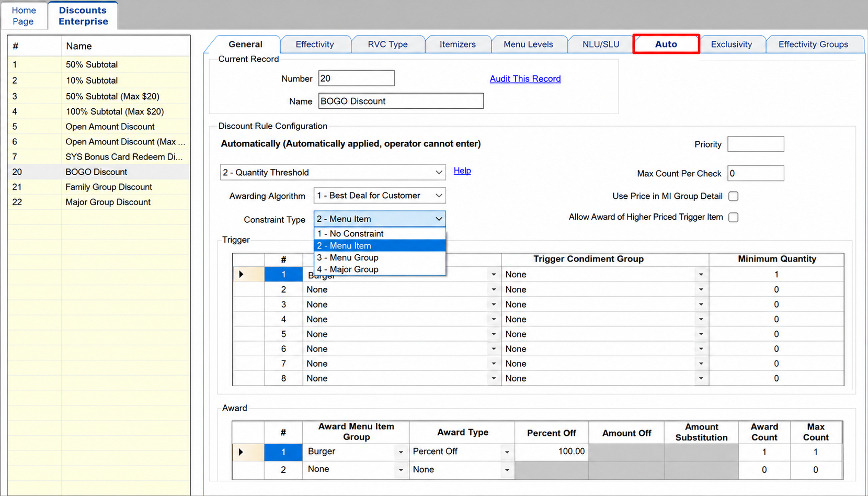Select the Major Group Discount record

[99, 202]
